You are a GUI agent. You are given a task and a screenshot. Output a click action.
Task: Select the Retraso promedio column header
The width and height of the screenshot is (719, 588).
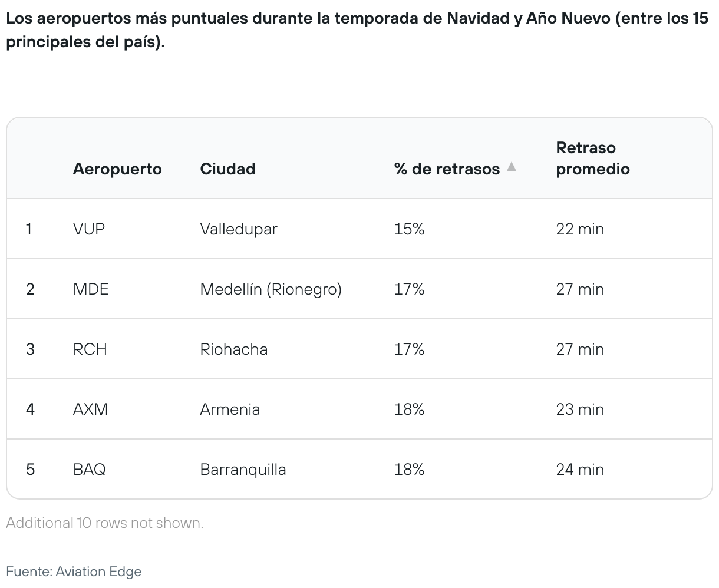pos(593,158)
